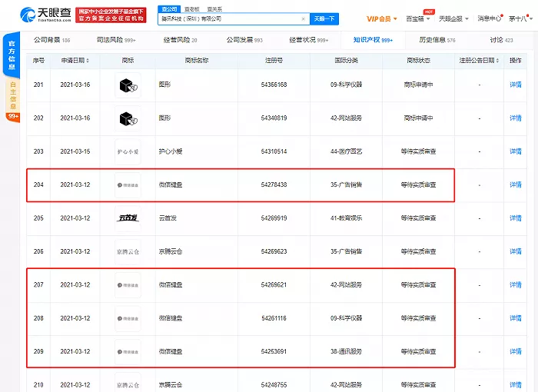538x392 pixels.
Task: Open 微信键盘 trademark thumbnail row 208
Action: pos(128,318)
